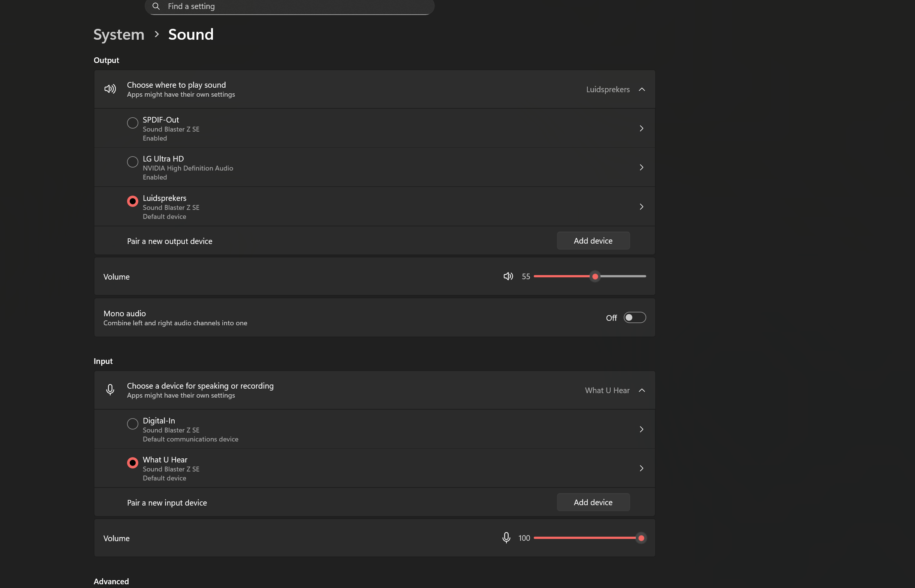Image resolution: width=915 pixels, height=588 pixels.
Task: Select Digital-In input radio button
Action: click(133, 424)
